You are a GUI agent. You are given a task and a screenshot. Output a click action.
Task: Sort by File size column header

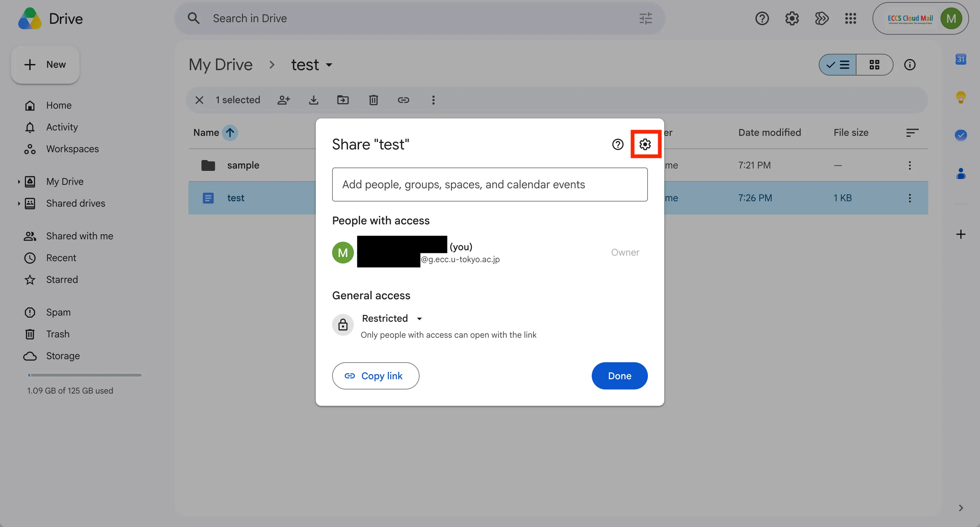(851, 132)
